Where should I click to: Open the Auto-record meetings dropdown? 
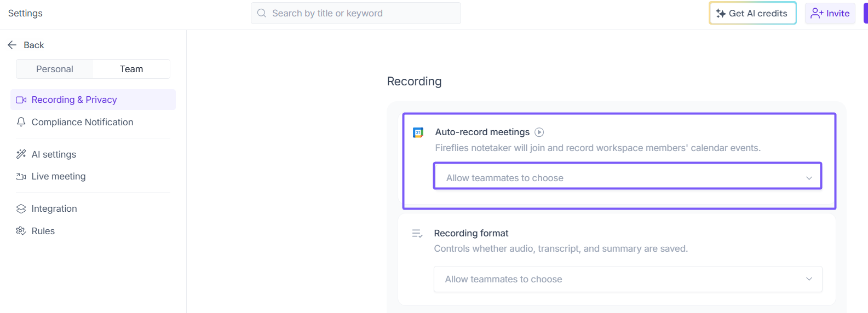[x=627, y=178]
